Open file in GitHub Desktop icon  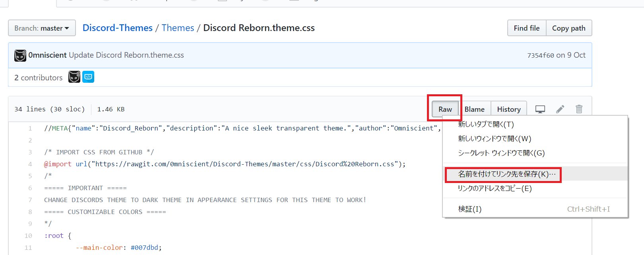(540, 109)
